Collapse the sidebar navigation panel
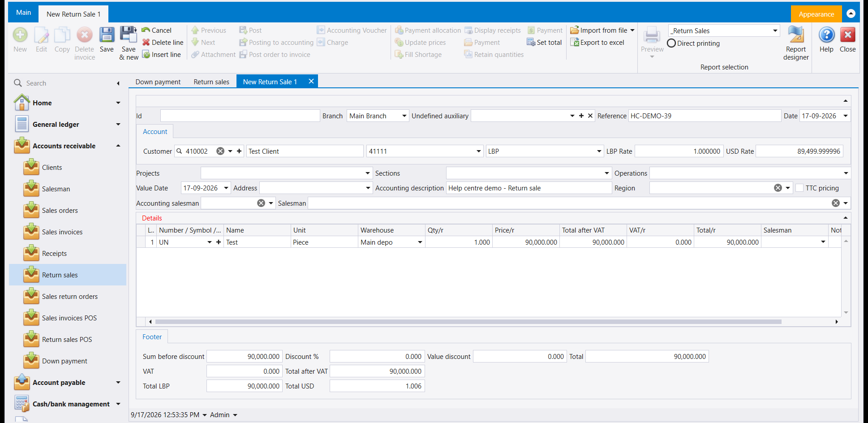 (x=118, y=83)
